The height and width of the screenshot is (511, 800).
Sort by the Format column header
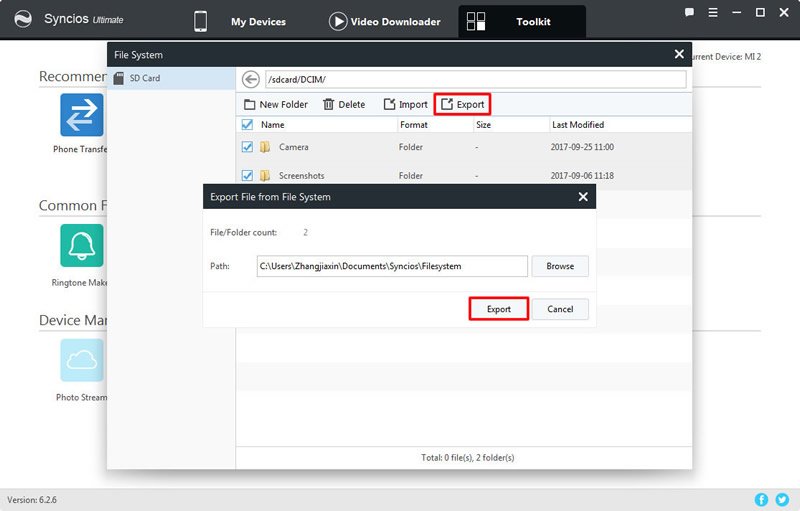tap(414, 124)
